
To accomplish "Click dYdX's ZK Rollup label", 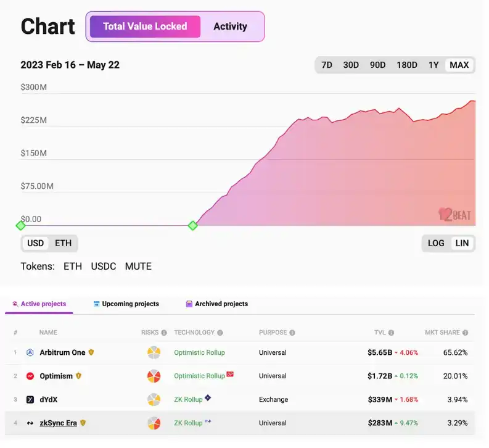I will coord(188,400).
